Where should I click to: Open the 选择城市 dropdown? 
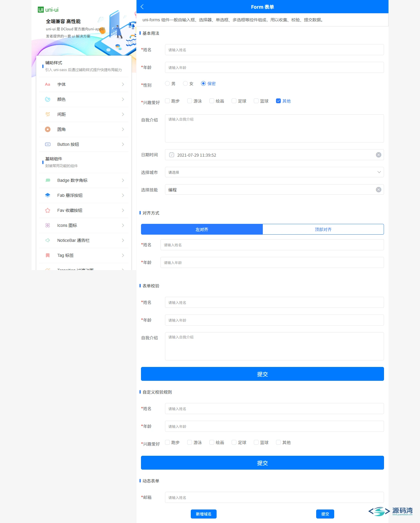click(274, 172)
